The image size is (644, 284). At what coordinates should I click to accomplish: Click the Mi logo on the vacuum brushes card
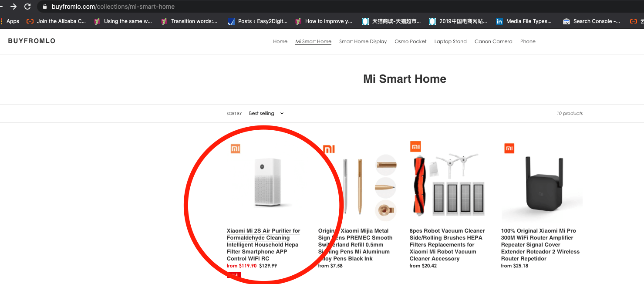[415, 146]
